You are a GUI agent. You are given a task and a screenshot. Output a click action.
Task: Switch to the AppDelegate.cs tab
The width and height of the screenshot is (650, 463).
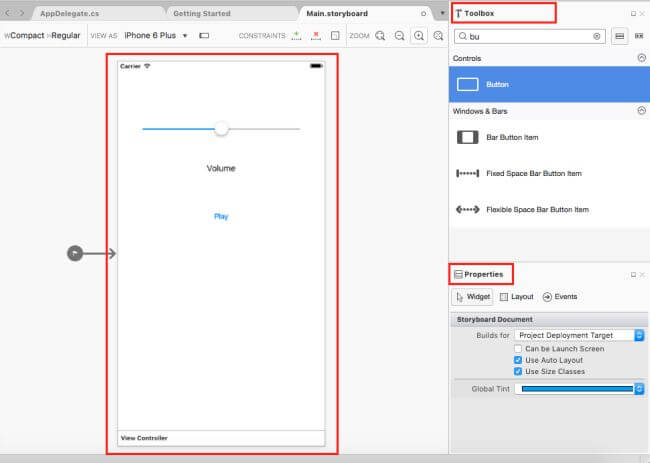(x=70, y=14)
